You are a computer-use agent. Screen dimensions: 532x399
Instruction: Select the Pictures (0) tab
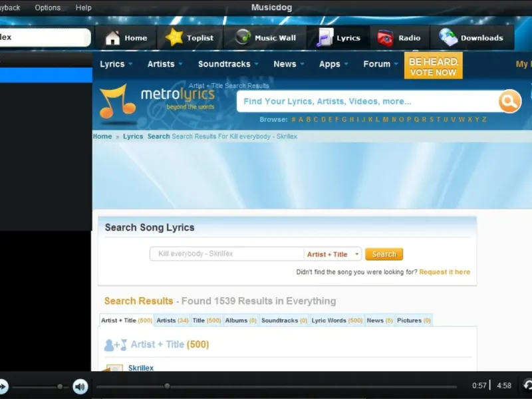tap(414, 321)
